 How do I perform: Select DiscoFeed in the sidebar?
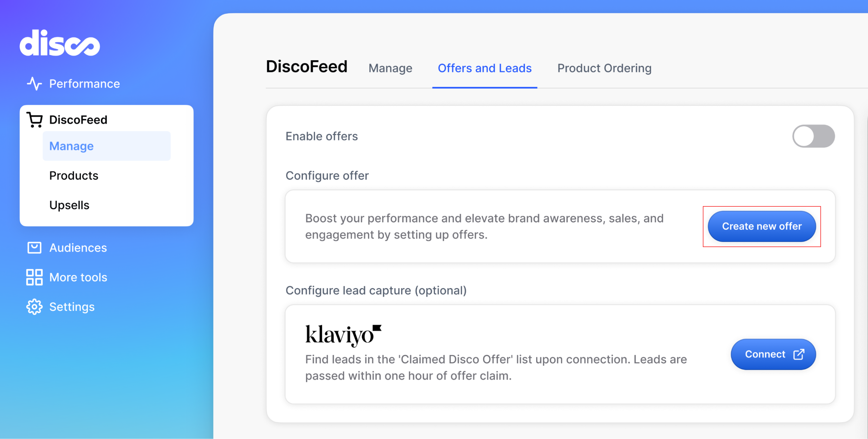(78, 120)
